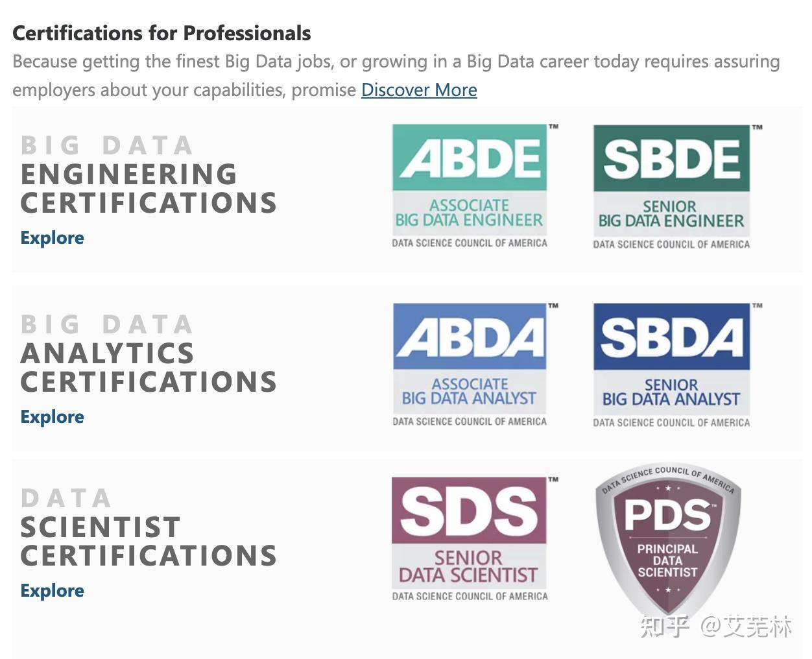Click the Zhihu watermark text

716,626
